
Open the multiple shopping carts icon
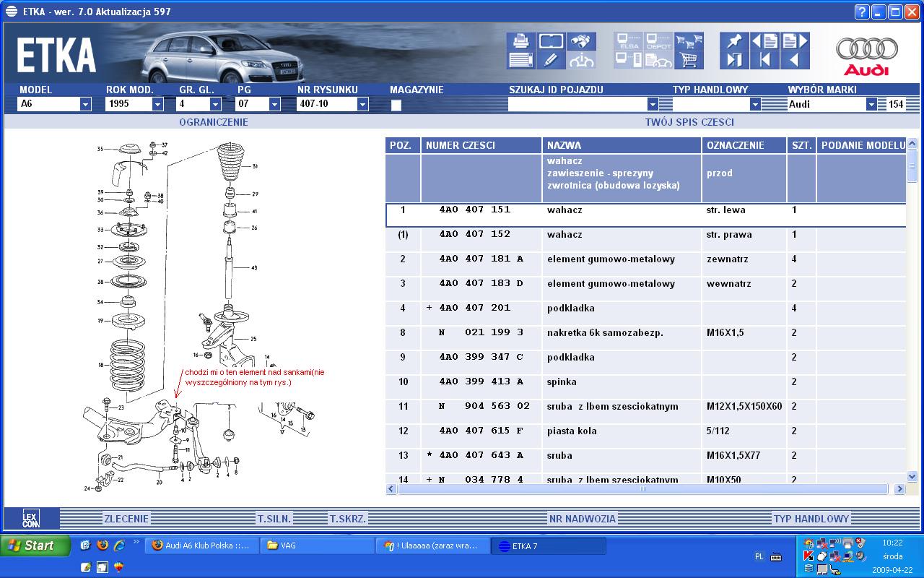coord(689,41)
